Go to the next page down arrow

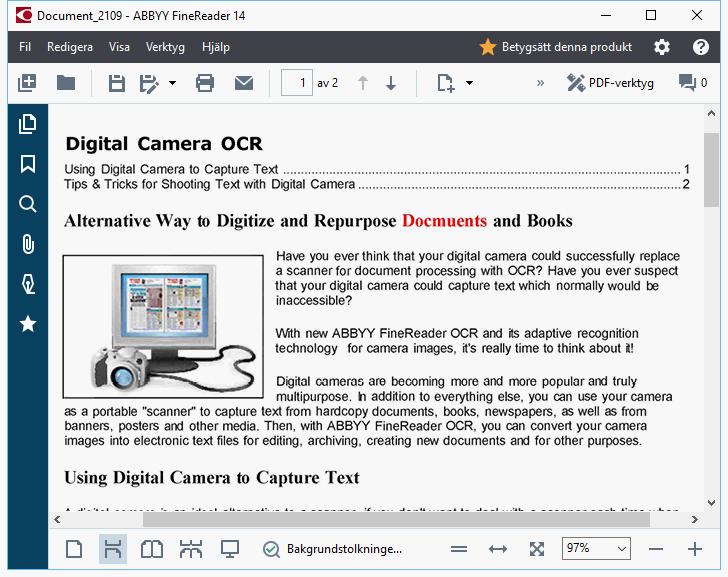point(391,83)
